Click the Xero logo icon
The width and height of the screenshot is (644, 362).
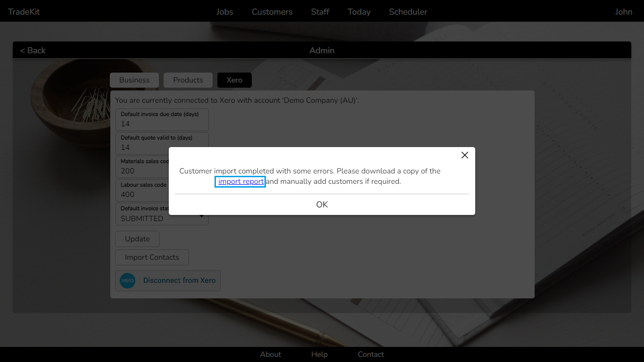[x=128, y=280]
